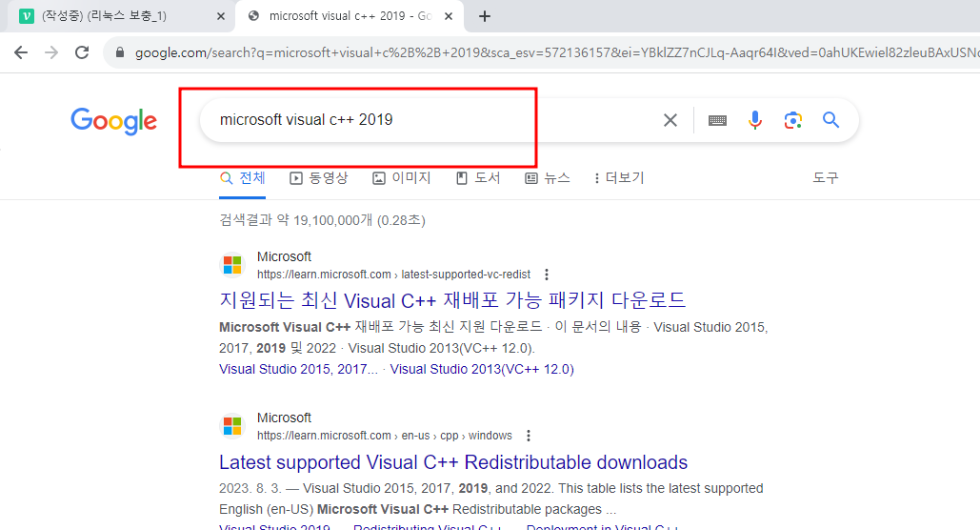Open Google Lens image search
Viewport: 980px width, 530px height.
pos(793,120)
